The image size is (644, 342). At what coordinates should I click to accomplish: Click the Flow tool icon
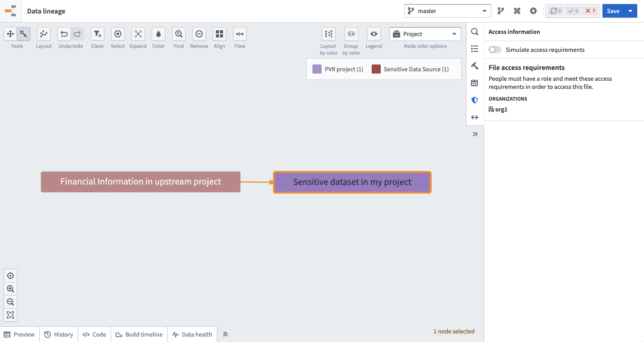click(x=240, y=34)
